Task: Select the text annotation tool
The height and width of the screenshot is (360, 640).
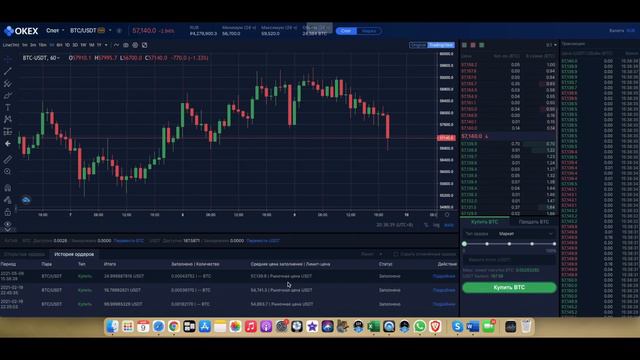Action: click(7, 107)
